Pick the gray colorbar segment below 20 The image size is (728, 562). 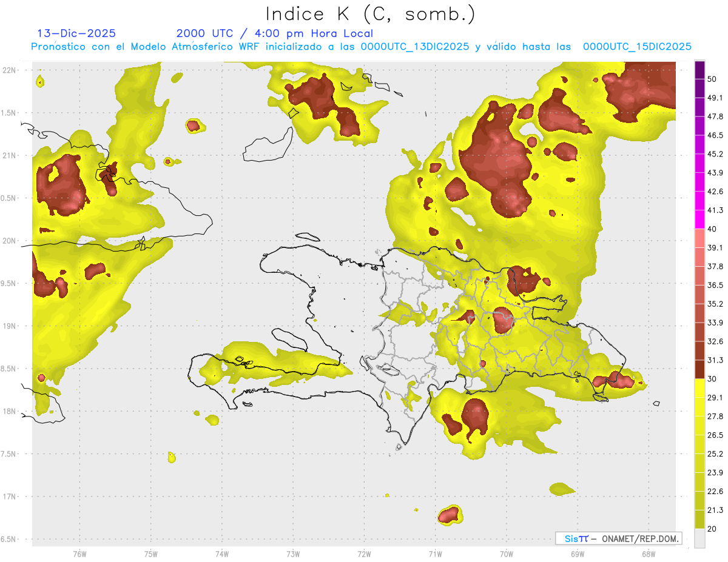699,538
